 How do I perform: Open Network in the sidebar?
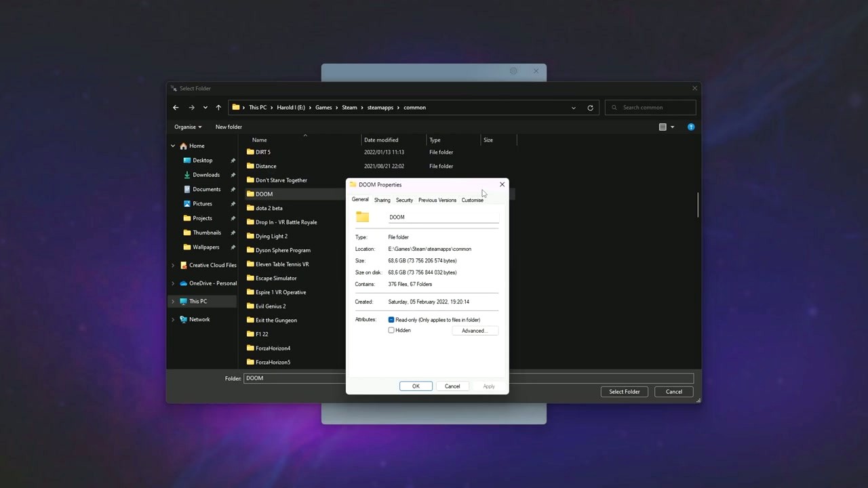199,319
